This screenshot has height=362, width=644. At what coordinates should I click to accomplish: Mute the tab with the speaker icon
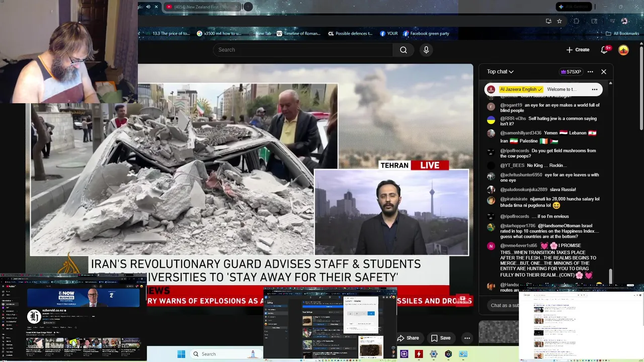pyautogui.click(x=148, y=7)
